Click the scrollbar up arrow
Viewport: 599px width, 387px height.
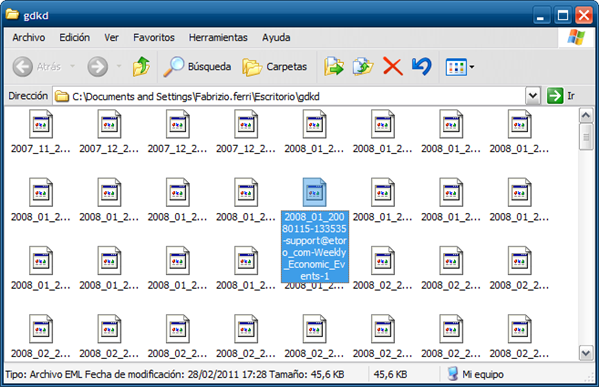[586, 115]
